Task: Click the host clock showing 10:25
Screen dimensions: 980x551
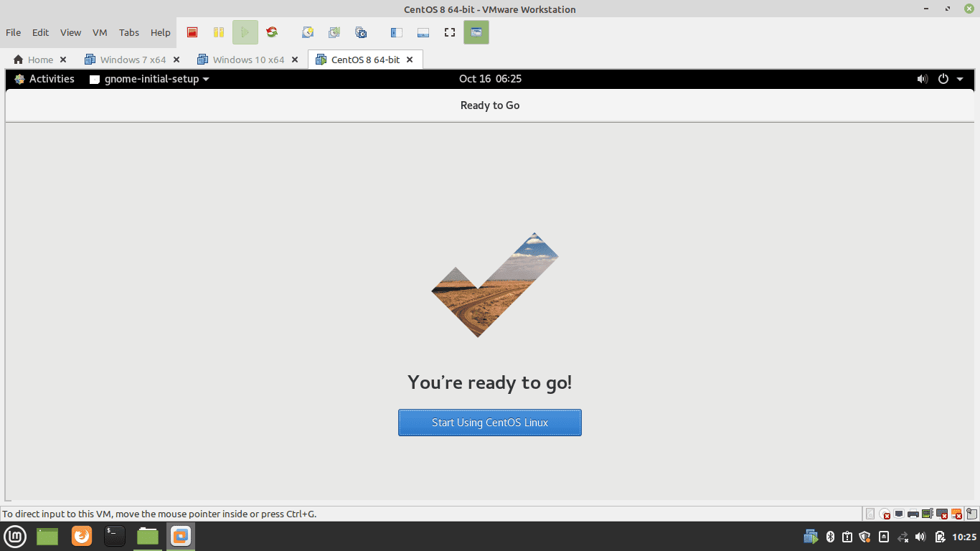Action: (x=964, y=537)
